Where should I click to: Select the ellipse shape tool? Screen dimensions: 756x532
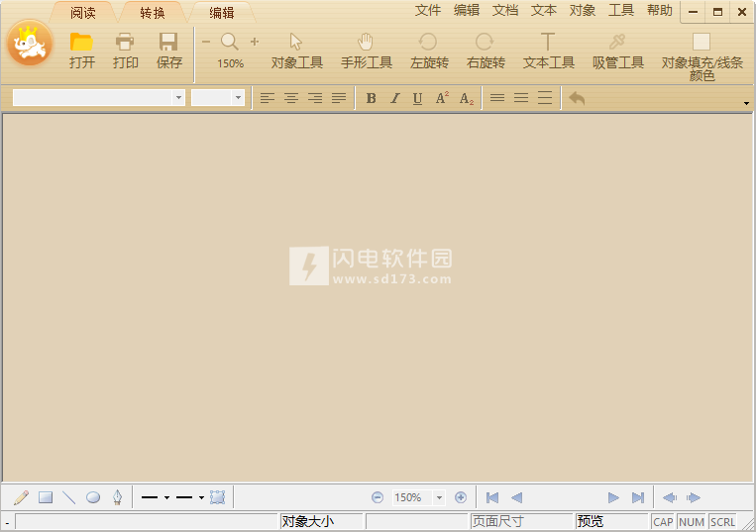tap(93, 497)
